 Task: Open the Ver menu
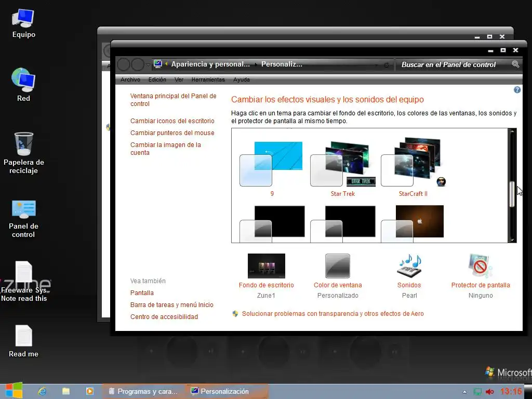click(x=179, y=79)
